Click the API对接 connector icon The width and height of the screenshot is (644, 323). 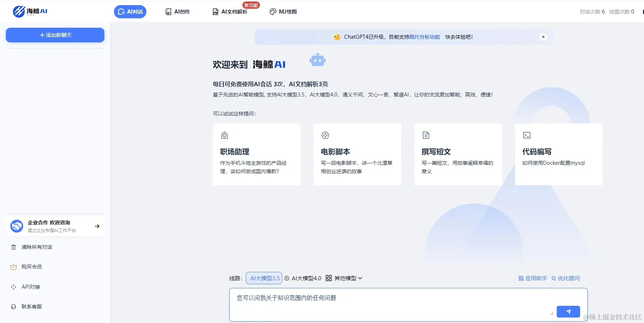tap(14, 287)
